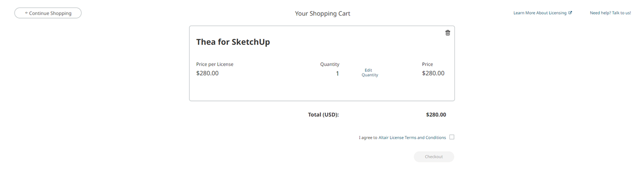Image resolution: width=644 pixels, height=187 pixels.
Task: Click the $280.00 under Price per License
Action: pos(207,73)
